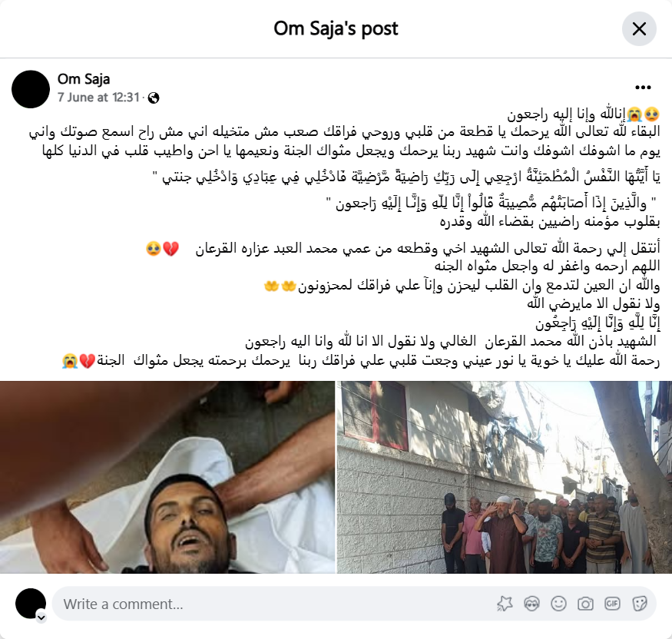Screen dimensions: 672x639
Task: Click the Om Saja's post dialog title
Action: click(336, 28)
